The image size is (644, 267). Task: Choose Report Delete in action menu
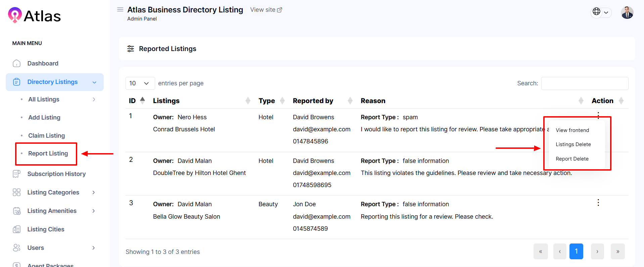click(x=572, y=159)
